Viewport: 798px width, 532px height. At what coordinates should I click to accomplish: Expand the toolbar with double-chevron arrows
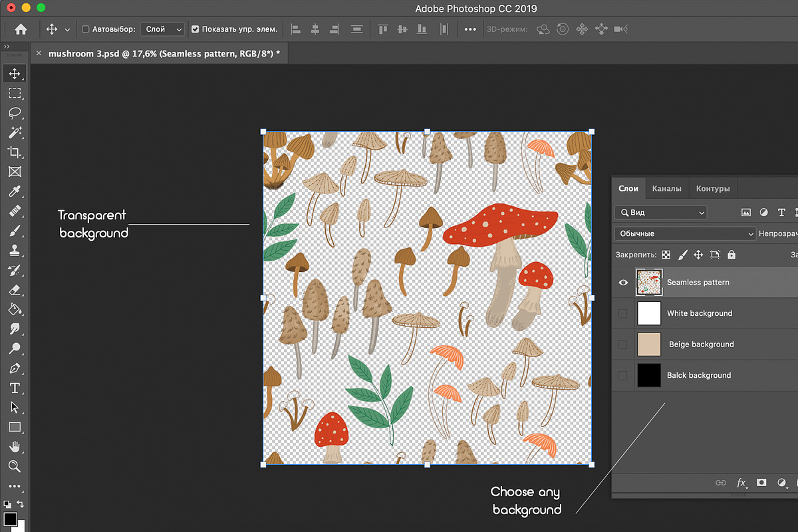pos(6,47)
